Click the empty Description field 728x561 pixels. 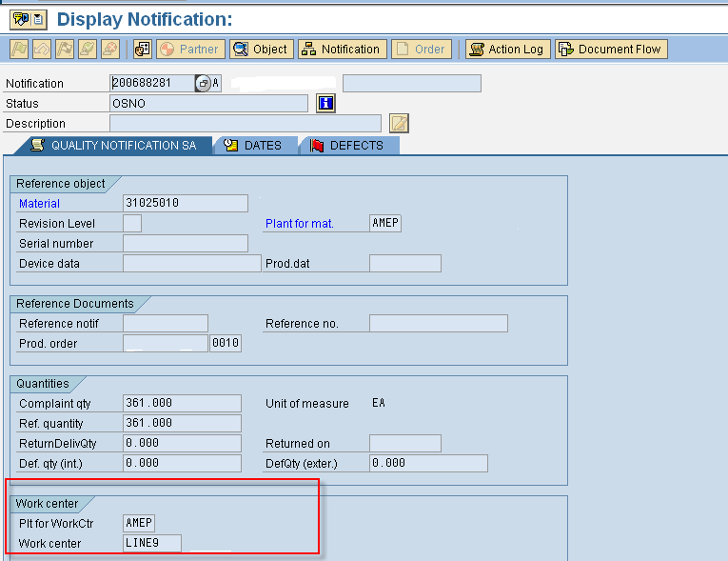[246, 123]
